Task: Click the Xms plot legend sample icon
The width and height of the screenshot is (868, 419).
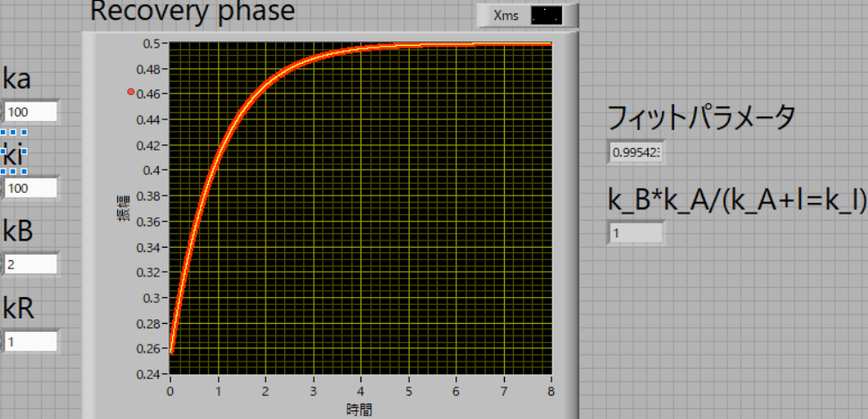Action: pos(545,15)
